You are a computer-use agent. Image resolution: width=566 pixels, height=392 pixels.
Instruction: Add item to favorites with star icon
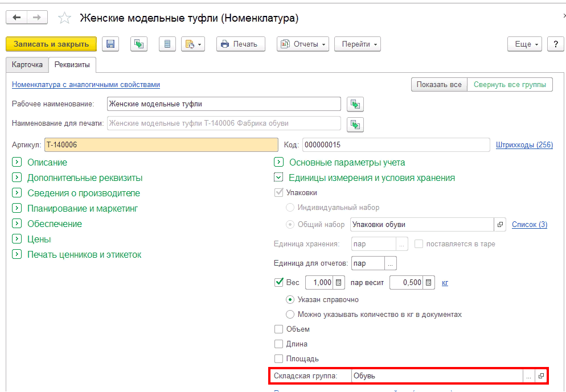(x=65, y=18)
